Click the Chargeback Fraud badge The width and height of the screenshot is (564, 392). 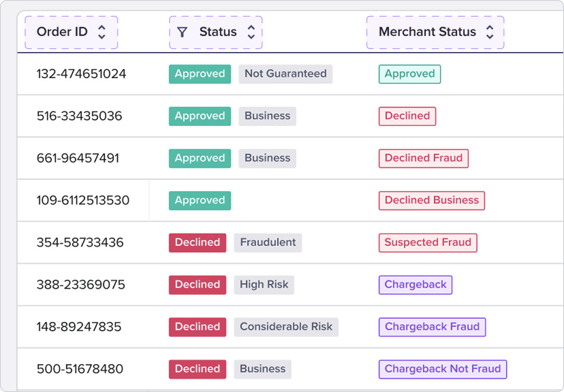tap(432, 327)
